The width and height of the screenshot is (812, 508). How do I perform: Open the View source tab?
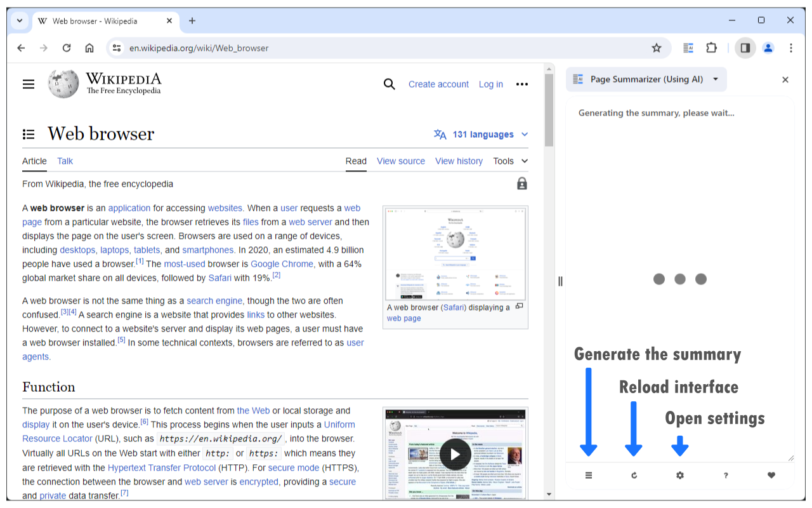(401, 161)
